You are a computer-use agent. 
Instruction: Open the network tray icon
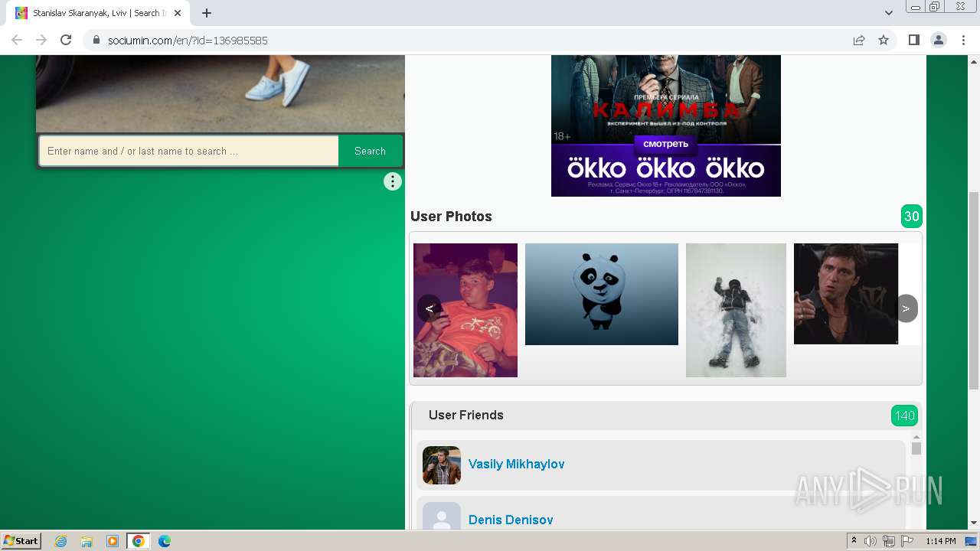tap(889, 541)
